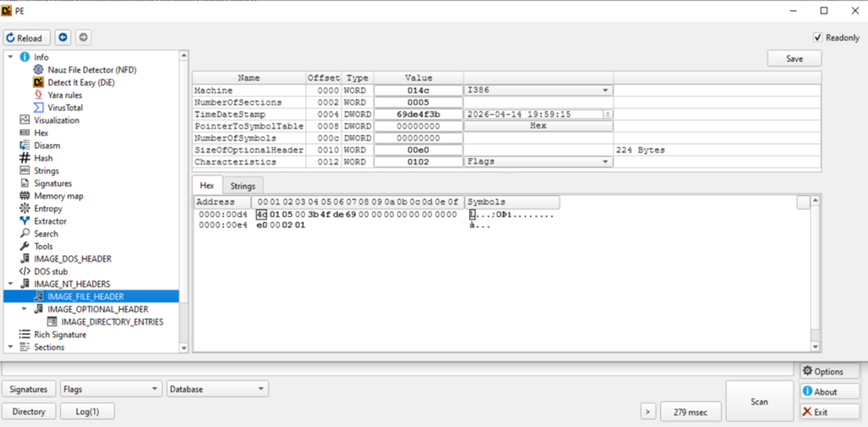Image resolution: width=868 pixels, height=427 pixels.
Task: Open the Hex view icon in tree
Action: click(24, 133)
